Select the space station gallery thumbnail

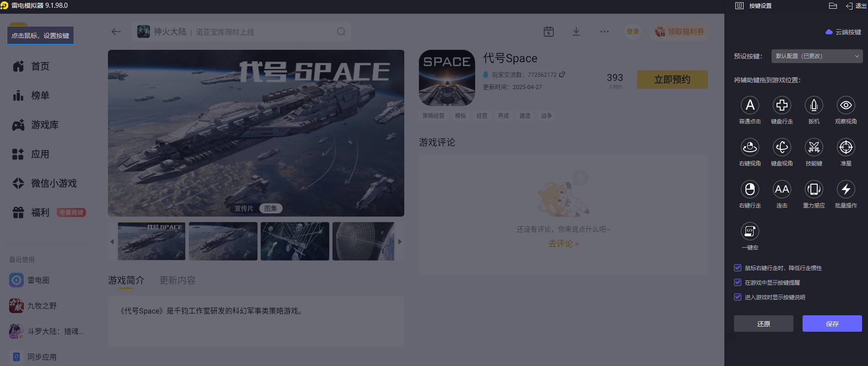[x=295, y=241]
